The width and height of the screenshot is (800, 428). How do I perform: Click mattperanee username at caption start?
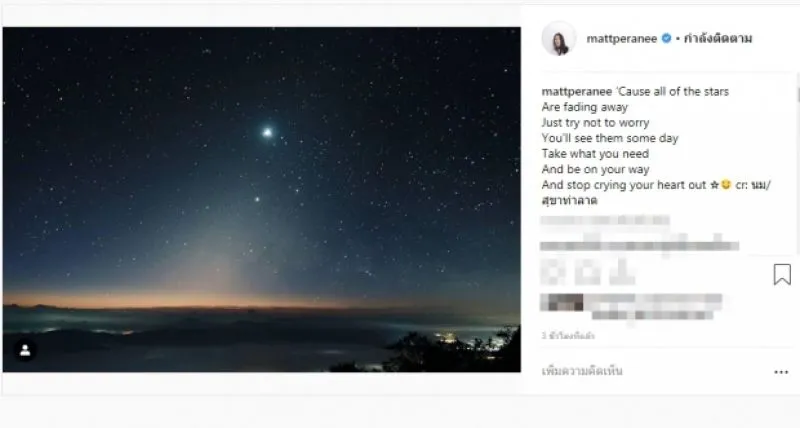point(577,92)
